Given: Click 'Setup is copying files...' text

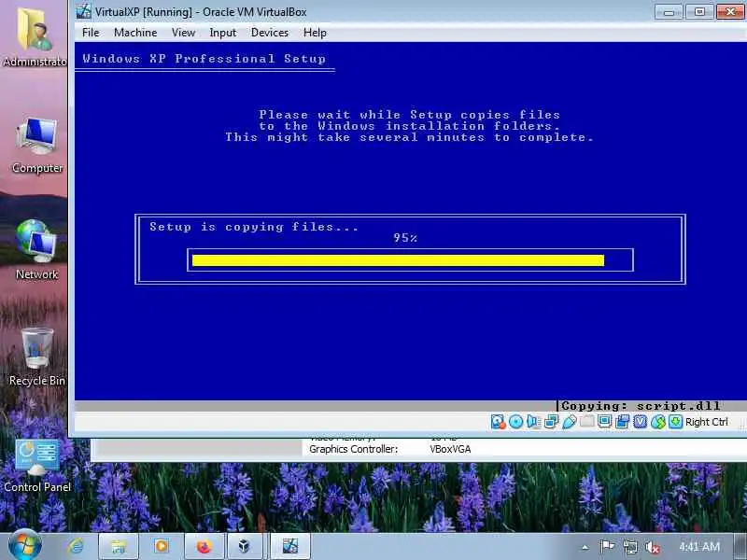Looking at the screenshot, I should [254, 227].
